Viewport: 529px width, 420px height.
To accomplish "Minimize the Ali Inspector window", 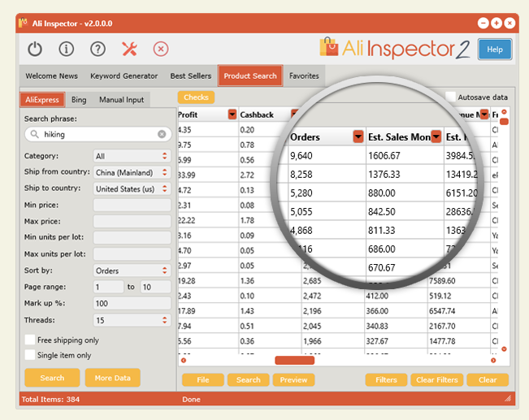I will (x=483, y=23).
